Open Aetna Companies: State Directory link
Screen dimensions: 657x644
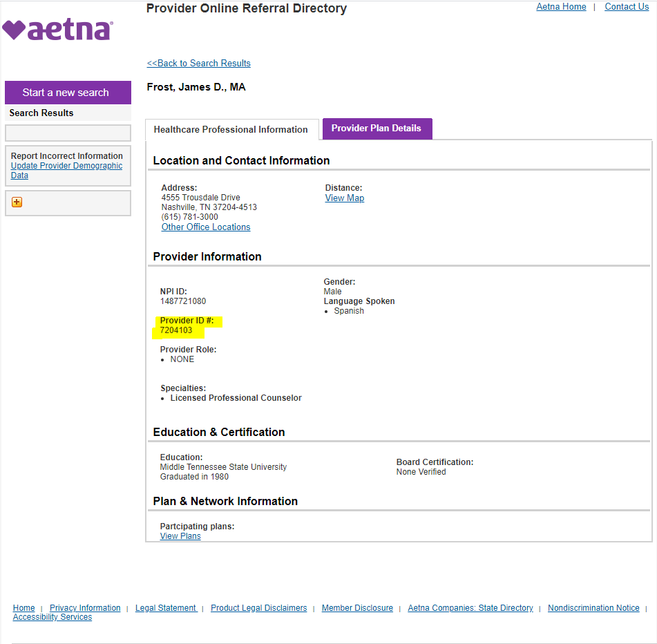pyautogui.click(x=470, y=608)
